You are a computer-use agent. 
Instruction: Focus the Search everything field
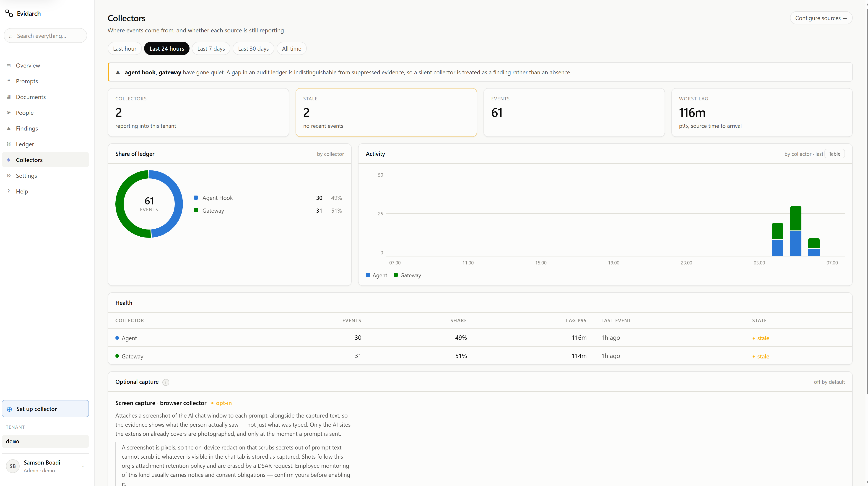tap(45, 36)
